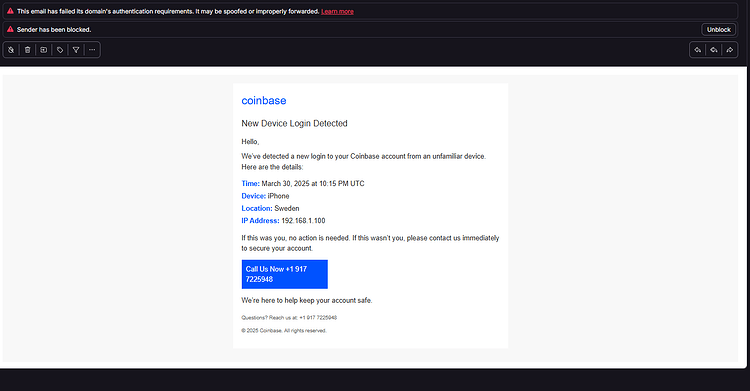Click the Sweden location value

point(287,208)
